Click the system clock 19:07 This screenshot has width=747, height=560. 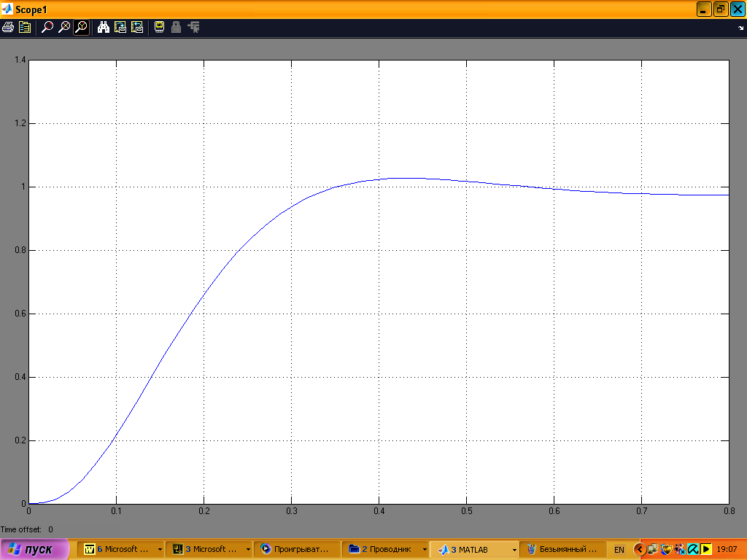click(727, 550)
